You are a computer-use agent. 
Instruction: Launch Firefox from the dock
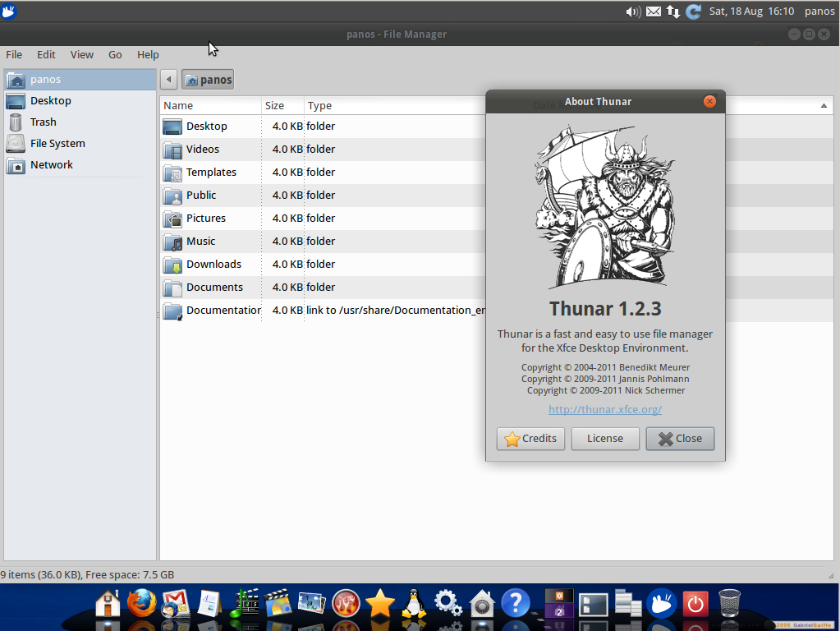(x=141, y=603)
